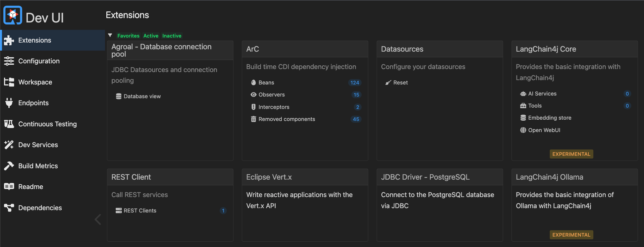Click the Observers eye icon
The image size is (644, 247).
[254, 95]
